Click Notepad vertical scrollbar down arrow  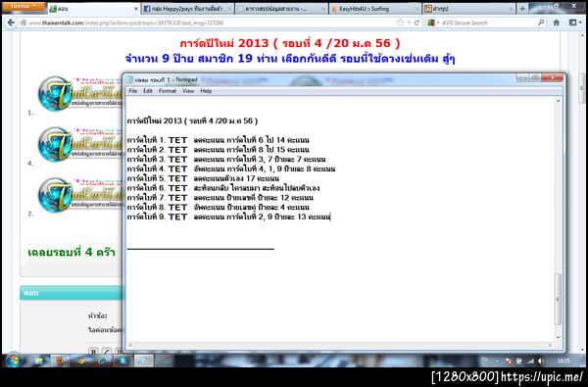(558, 337)
